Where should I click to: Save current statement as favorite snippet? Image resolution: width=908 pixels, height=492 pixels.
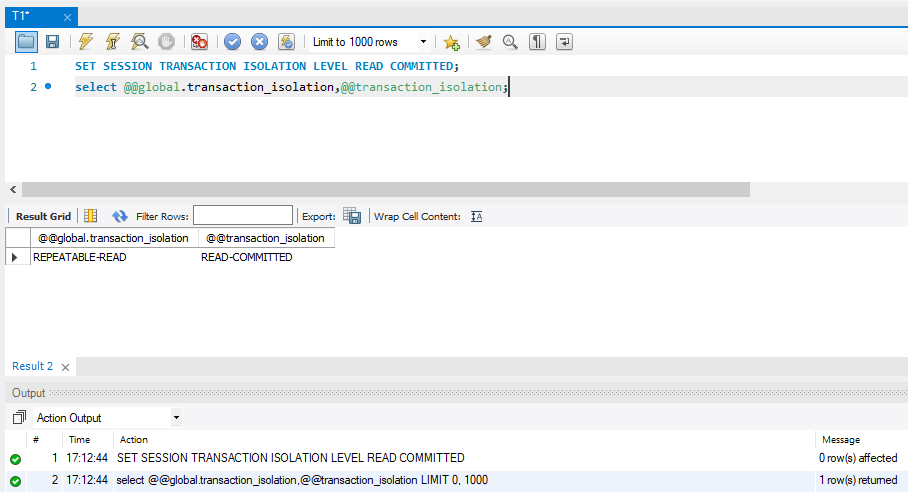click(x=451, y=42)
